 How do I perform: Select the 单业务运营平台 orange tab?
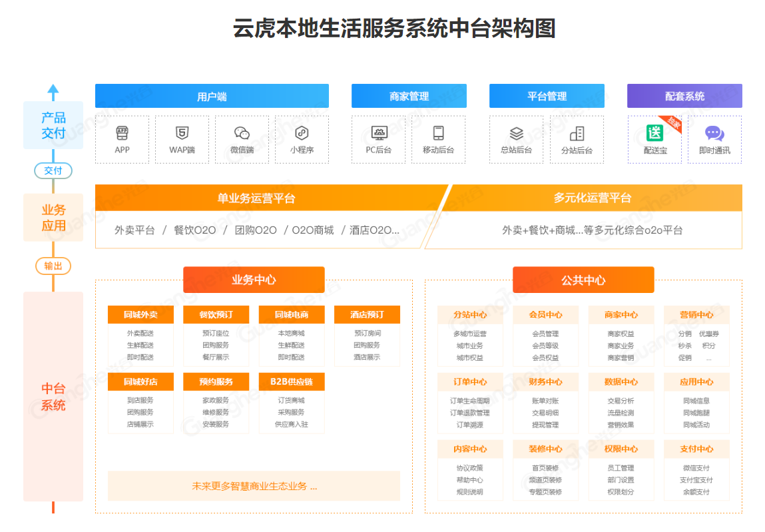256,198
